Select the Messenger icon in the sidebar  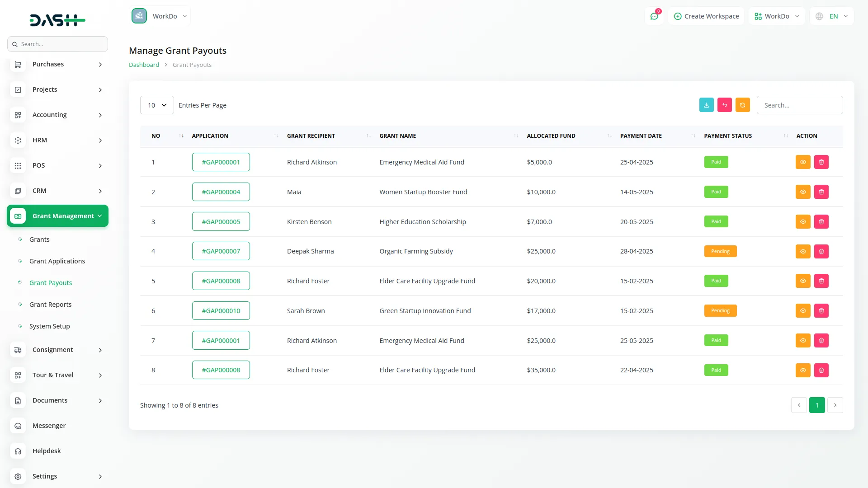tap(18, 426)
